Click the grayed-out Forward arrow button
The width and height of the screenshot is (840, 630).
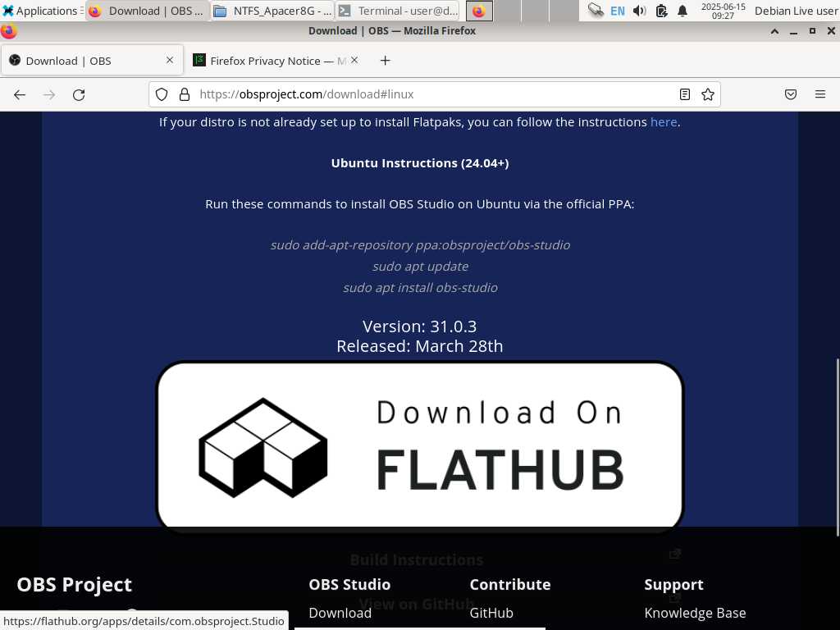pyautogui.click(x=49, y=95)
